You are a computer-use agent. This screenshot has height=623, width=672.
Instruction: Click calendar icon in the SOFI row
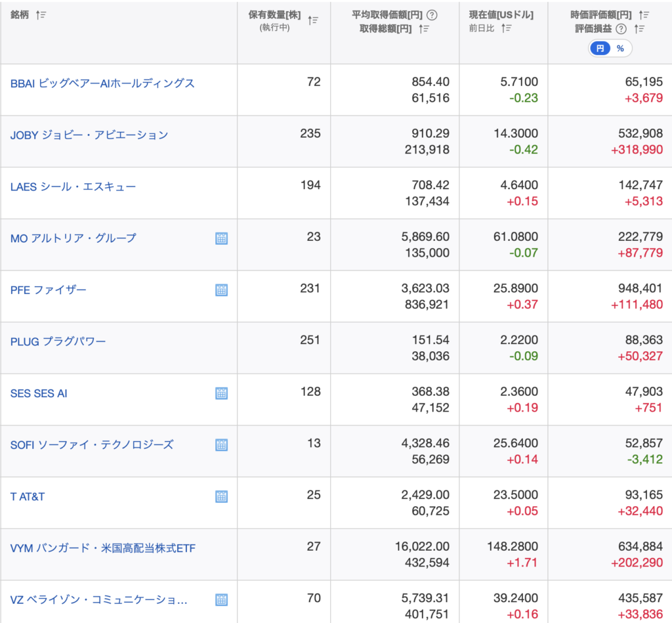[222, 444]
